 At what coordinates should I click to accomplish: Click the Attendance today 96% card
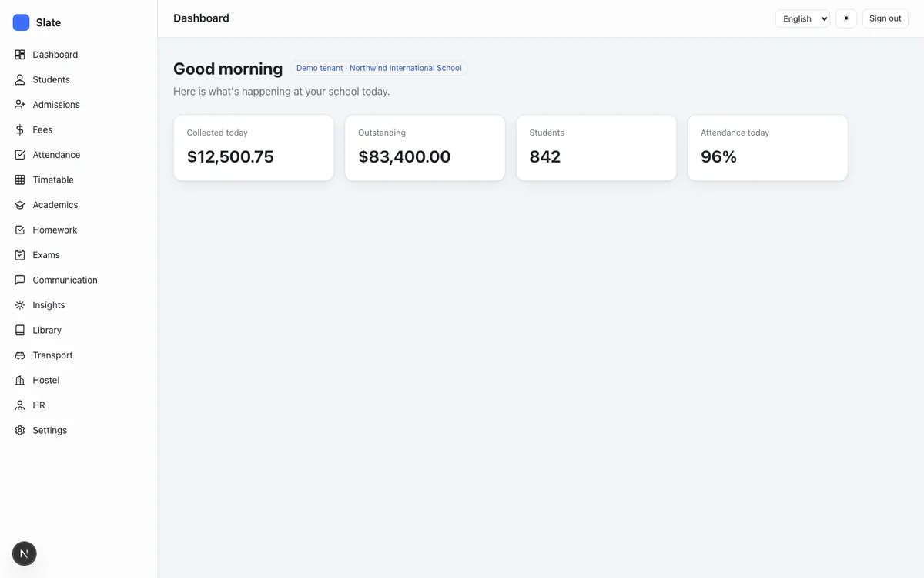click(768, 148)
